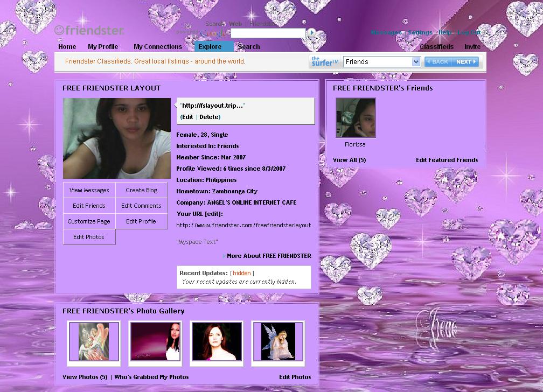Click the surfer NEXT button

[x=466, y=62]
